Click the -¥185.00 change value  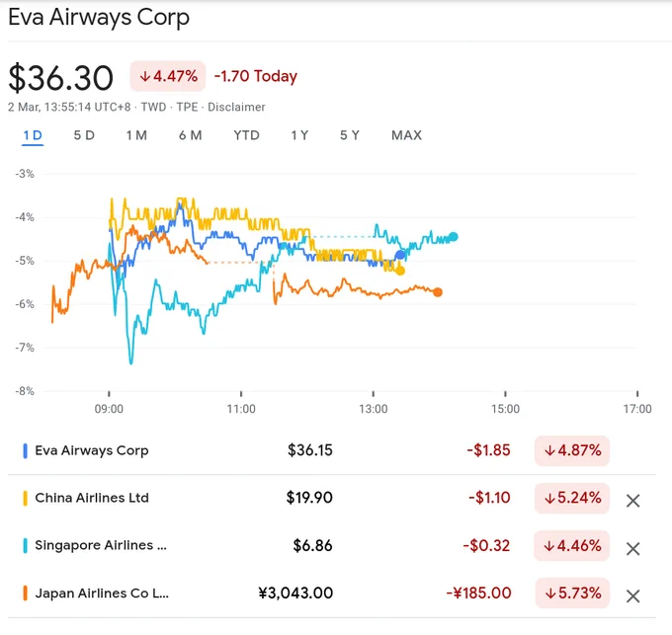(x=478, y=594)
